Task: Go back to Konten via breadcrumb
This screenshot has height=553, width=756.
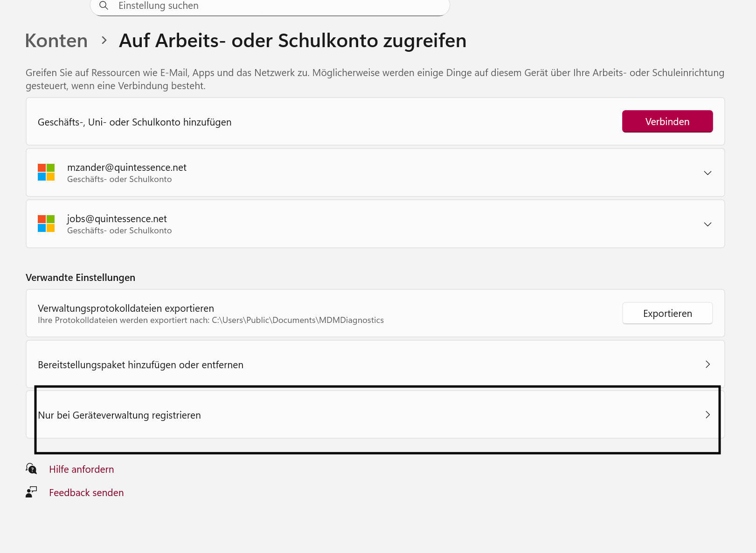Action: tap(56, 41)
